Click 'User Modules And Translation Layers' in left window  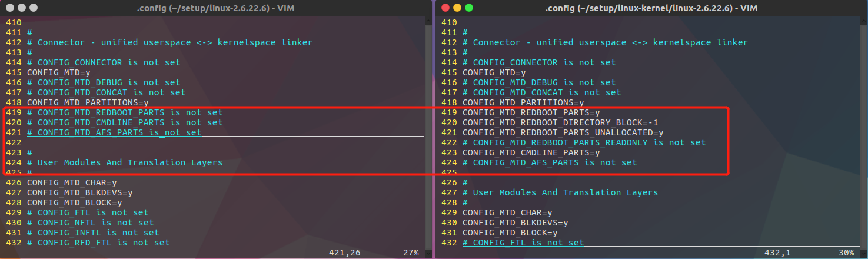click(130, 162)
